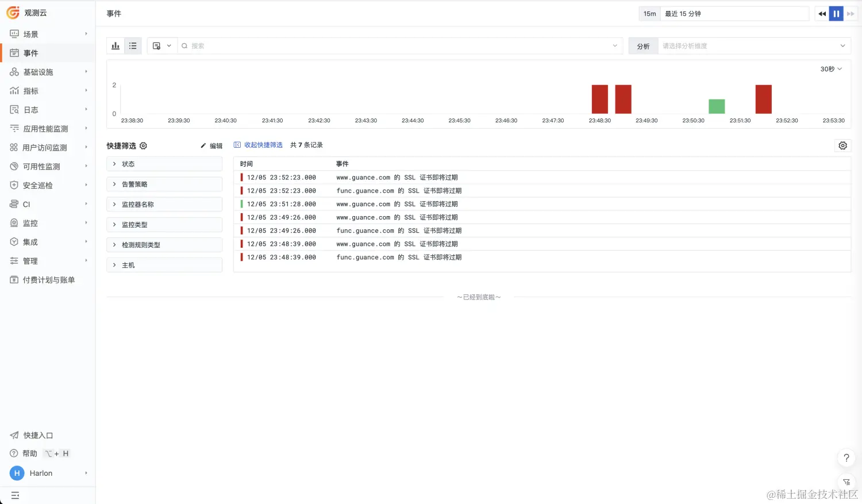
Task: Switch to bar chart view icon
Action: coord(116,46)
